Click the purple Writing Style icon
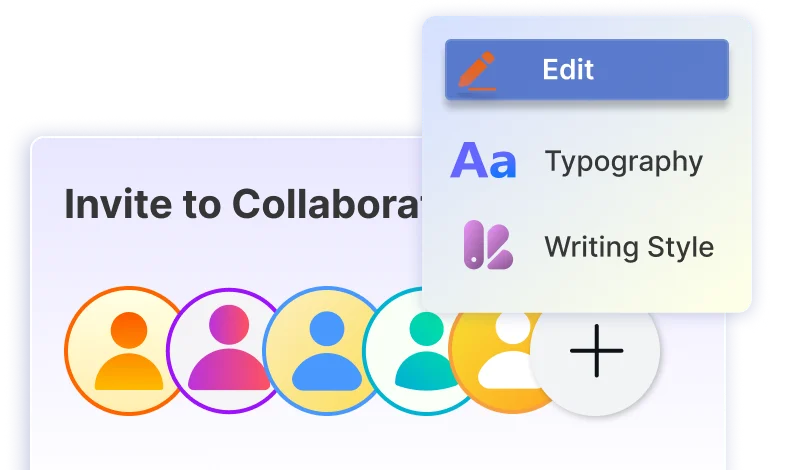 point(487,246)
